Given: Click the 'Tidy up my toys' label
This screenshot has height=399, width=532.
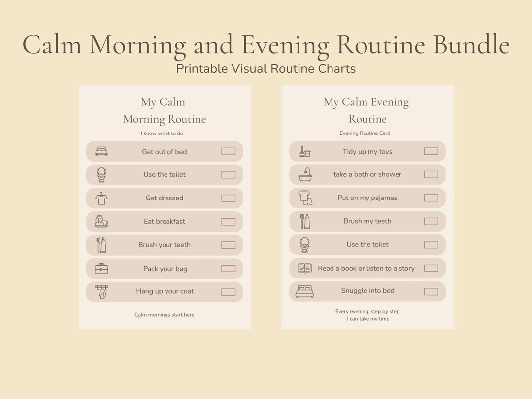Looking at the screenshot, I should 367,152.
